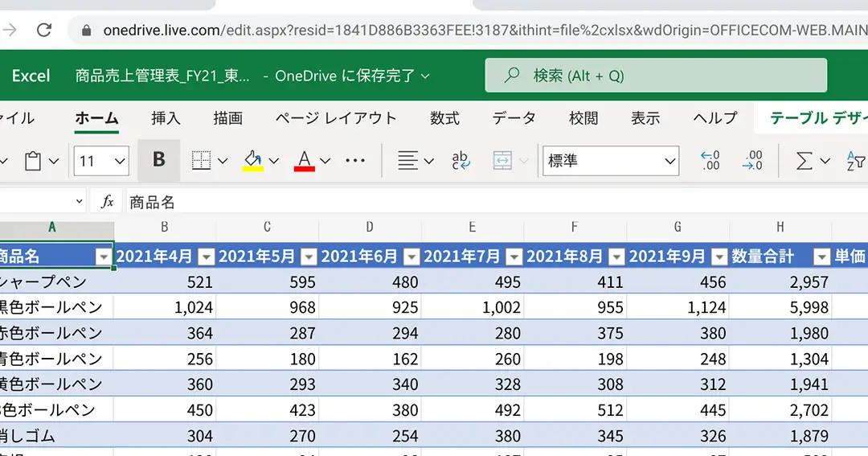Click the fx insert function icon

(x=108, y=202)
